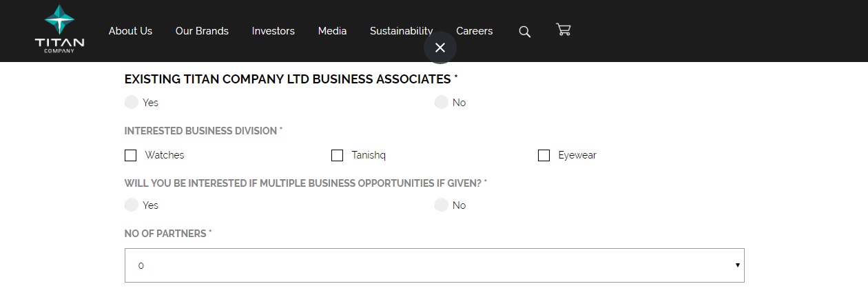The image size is (868, 295).
Task: Select No for existing business associates
Action: 442,102
